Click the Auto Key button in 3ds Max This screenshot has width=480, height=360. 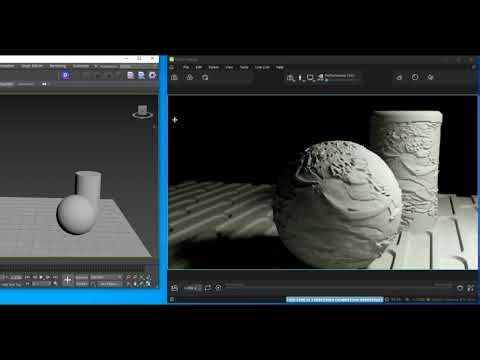coord(82,277)
